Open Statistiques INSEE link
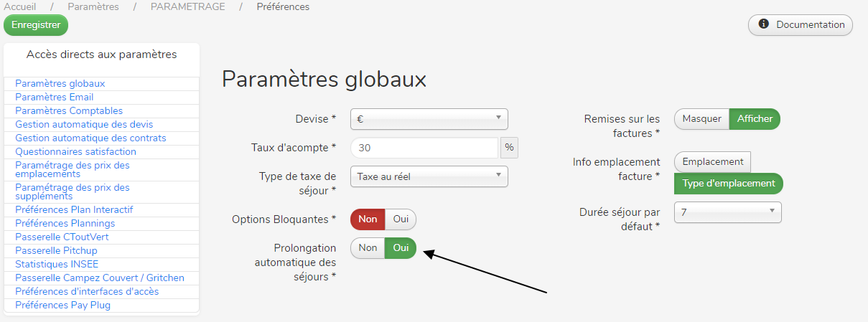This screenshot has width=868, height=322. (57, 265)
